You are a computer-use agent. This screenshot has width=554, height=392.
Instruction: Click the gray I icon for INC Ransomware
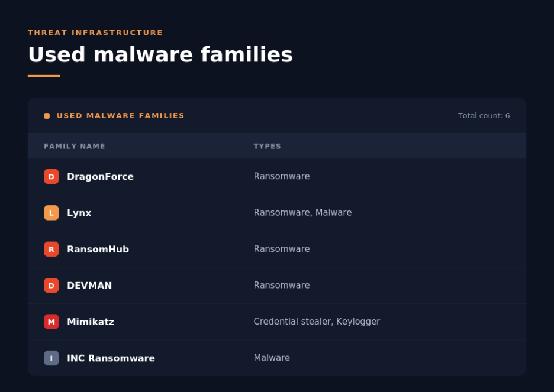click(51, 358)
